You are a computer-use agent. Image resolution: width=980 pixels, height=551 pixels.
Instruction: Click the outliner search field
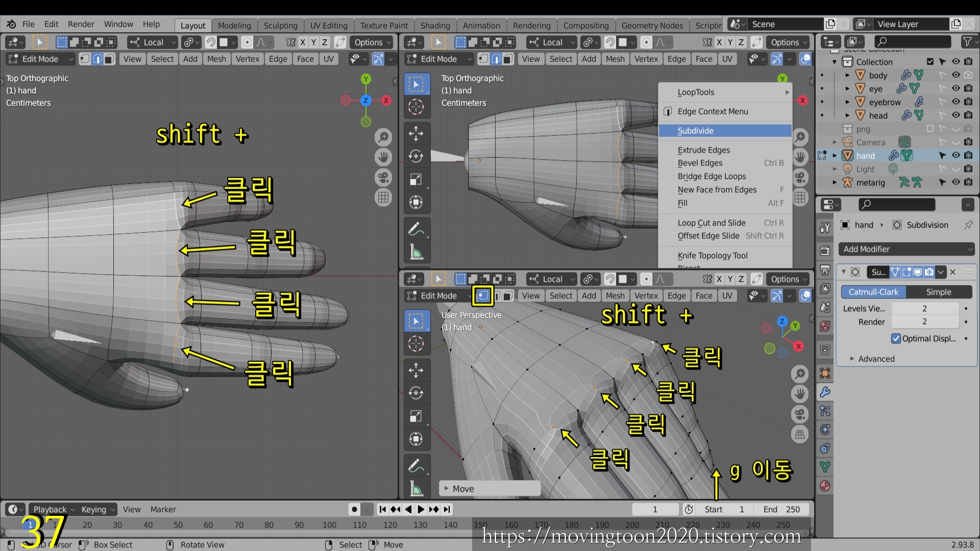(912, 42)
